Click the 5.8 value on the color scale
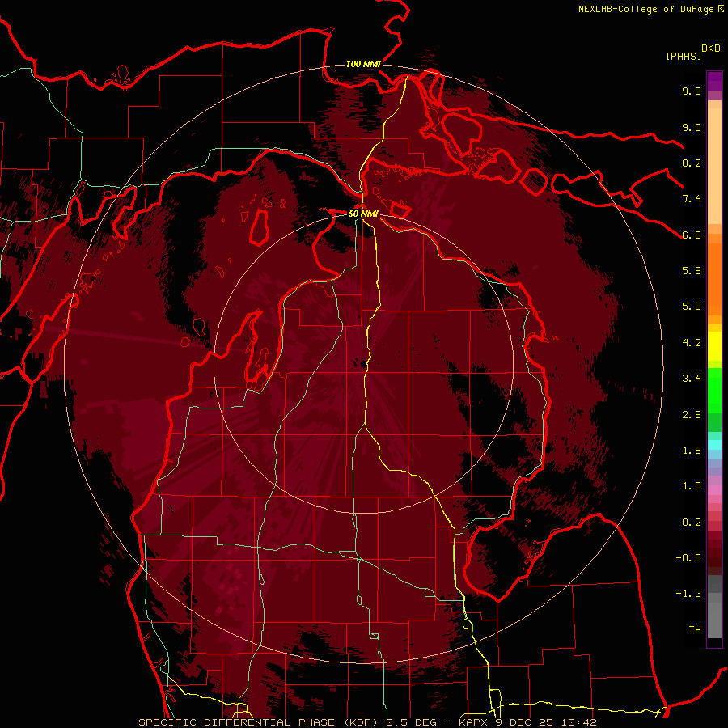The width and height of the screenshot is (728, 728). tap(692, 271)
